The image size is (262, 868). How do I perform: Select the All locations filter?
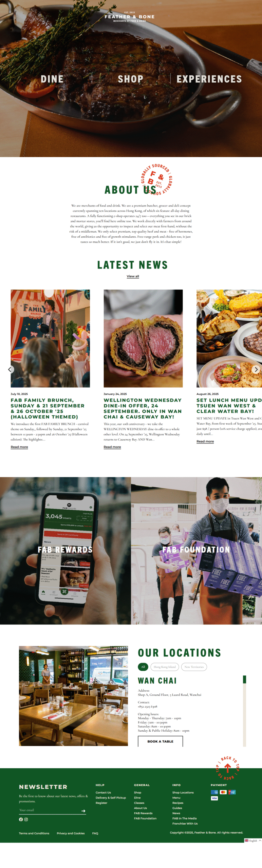[x=143, y=667]
